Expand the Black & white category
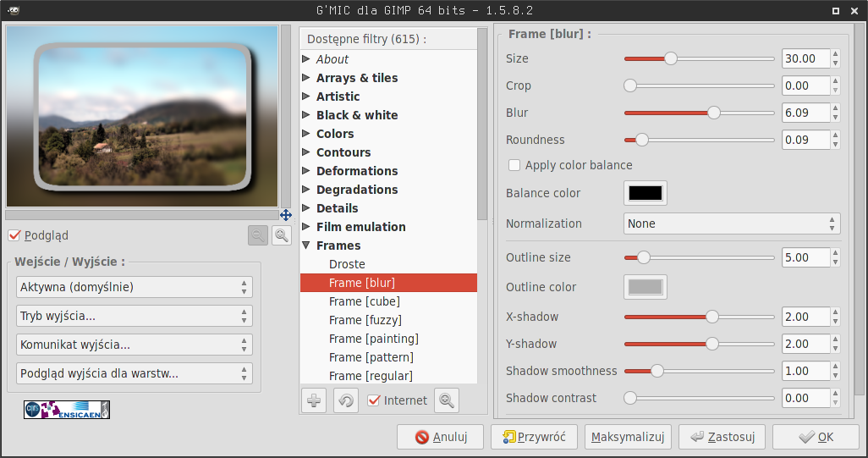 coord(305,114)
